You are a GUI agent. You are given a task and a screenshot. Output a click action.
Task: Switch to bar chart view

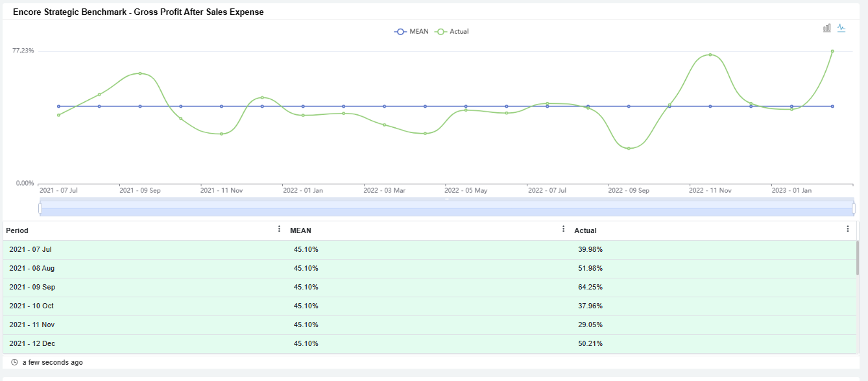pos(827,28)
